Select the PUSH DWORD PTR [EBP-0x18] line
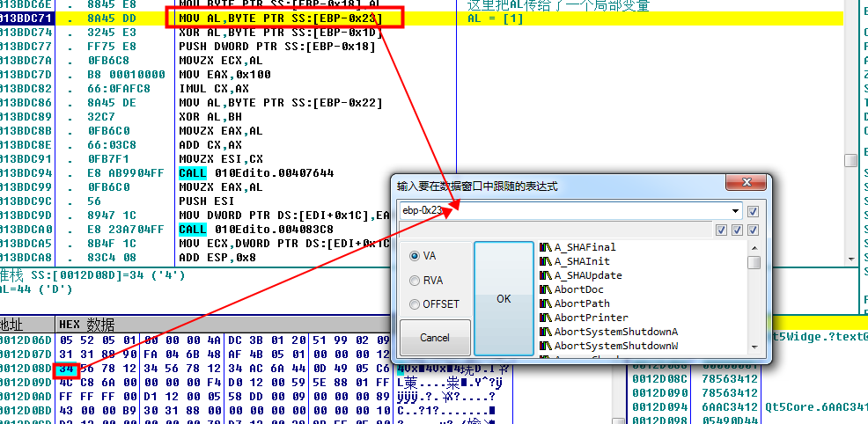This screenshot has width=868, height=424. click(276, 47)
